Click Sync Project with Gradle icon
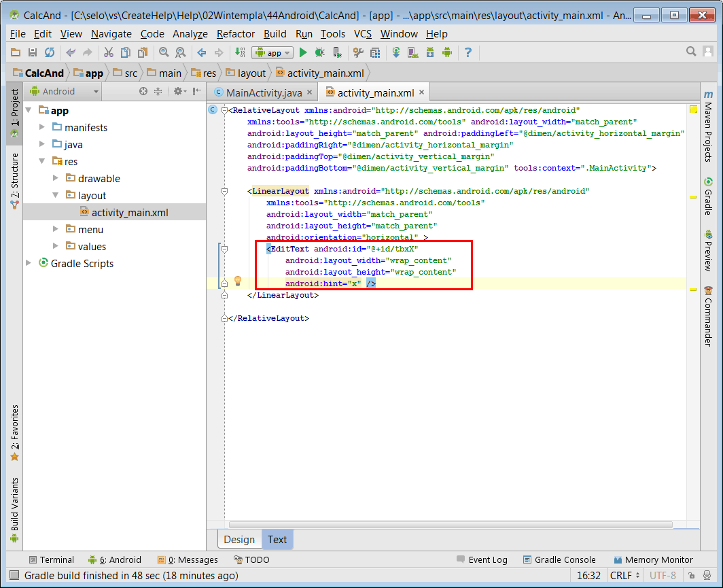The image size is (723, 588). [396, 52]
